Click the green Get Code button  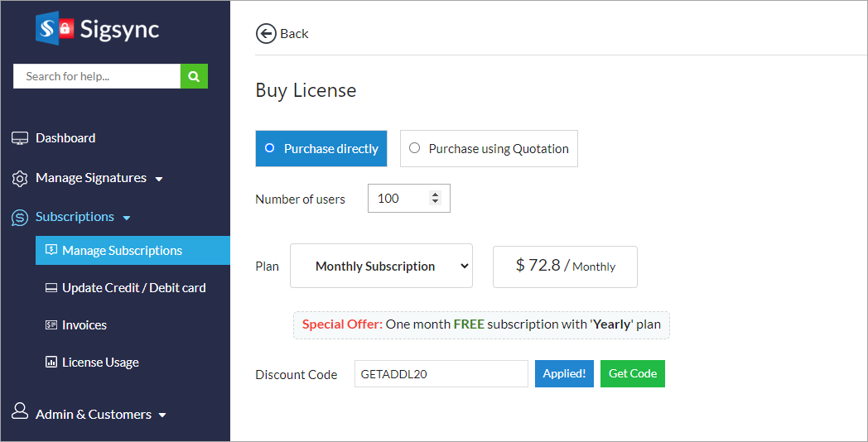click(x=632, y=373)
